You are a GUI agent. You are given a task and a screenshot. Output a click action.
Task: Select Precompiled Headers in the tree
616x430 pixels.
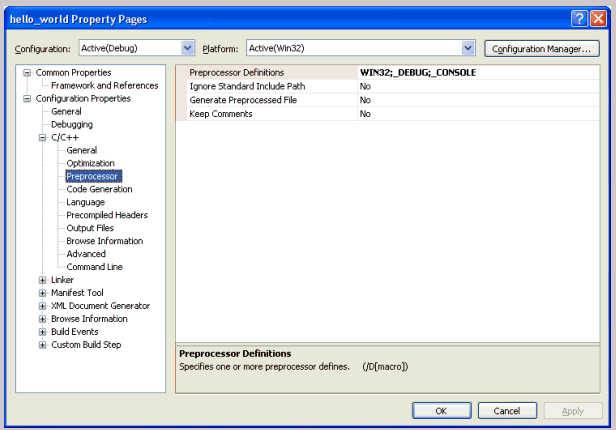pyautogui.click(x=107, y=215)
